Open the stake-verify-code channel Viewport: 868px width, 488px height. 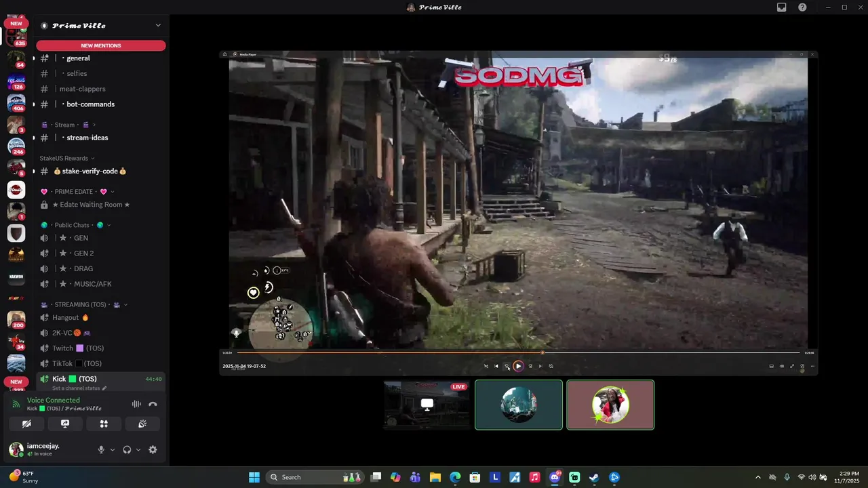(101, 171)
